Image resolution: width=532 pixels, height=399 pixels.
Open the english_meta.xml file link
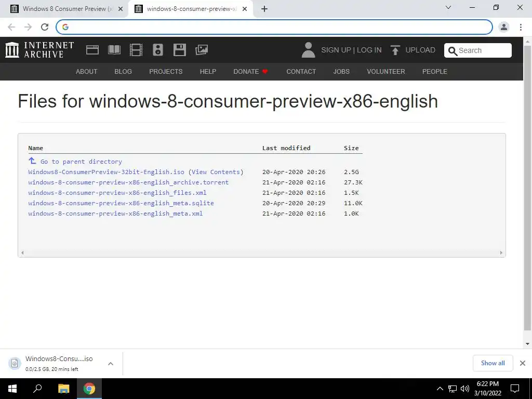click(x=115, y=214)
